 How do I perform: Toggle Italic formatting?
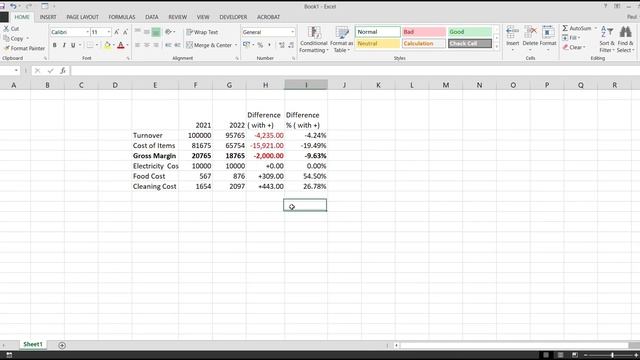[x=64, y=45]
